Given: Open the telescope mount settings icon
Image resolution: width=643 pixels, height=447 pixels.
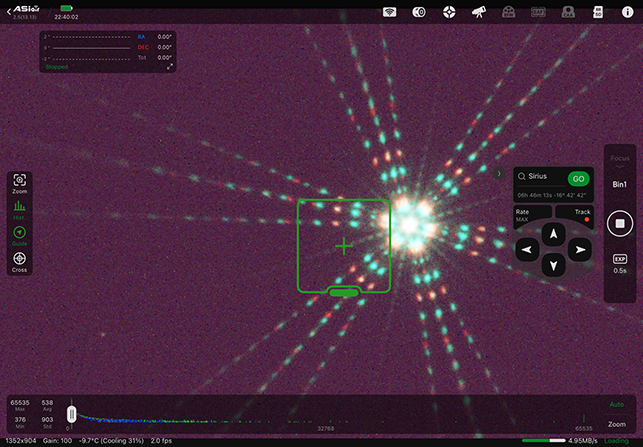Looking at the screenshot, I should pyautogui.click(x=479, y=12).
